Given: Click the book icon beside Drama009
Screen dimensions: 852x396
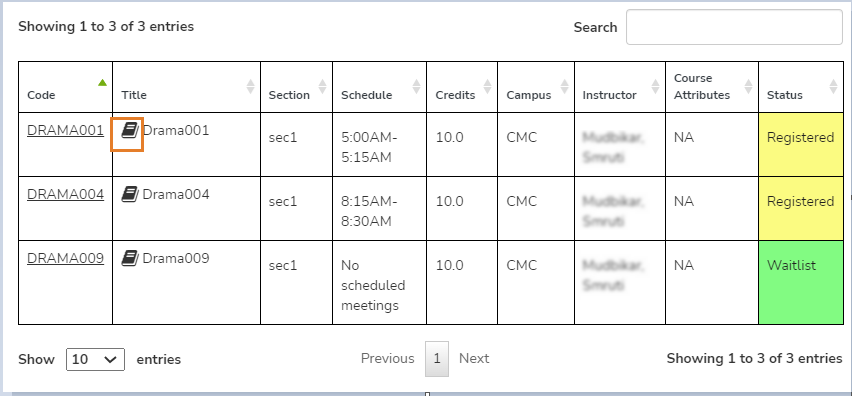Looking at the screenshot, I should point(129,257).
